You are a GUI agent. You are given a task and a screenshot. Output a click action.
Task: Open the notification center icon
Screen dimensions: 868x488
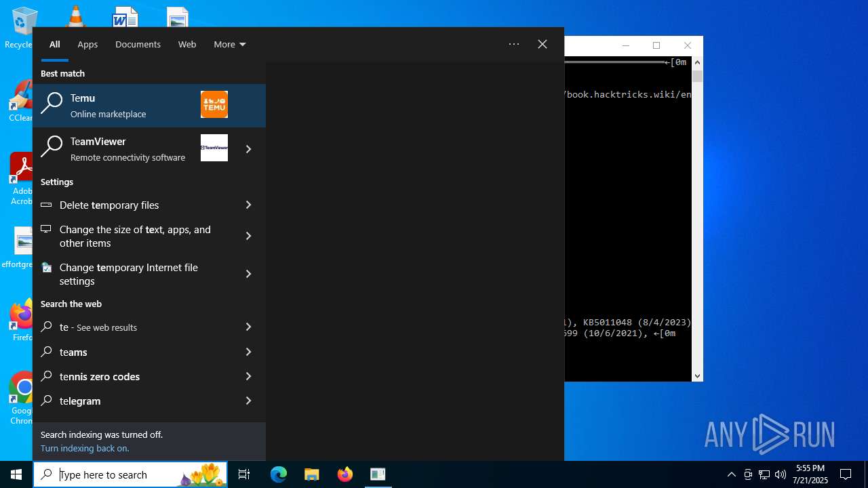click(x=846, y=474)
